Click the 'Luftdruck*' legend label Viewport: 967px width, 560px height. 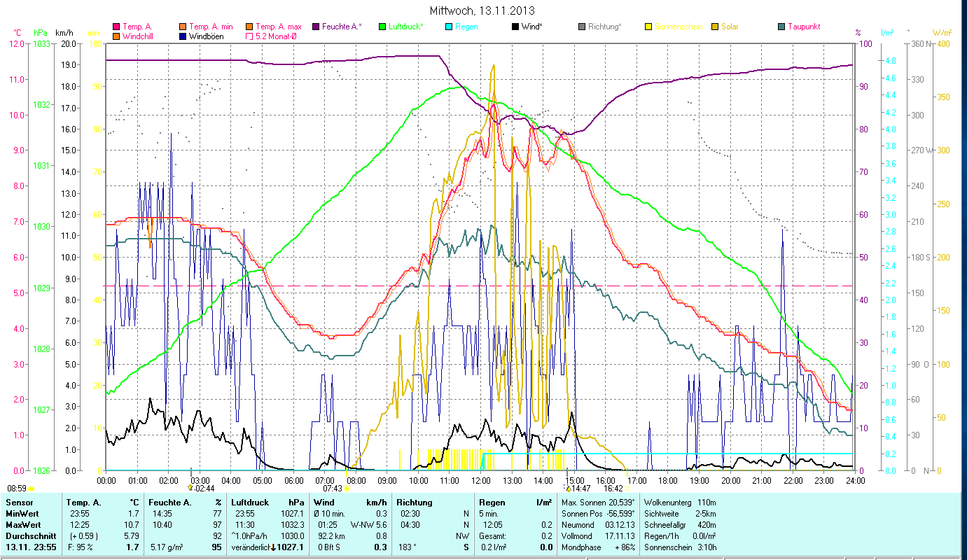407,27
